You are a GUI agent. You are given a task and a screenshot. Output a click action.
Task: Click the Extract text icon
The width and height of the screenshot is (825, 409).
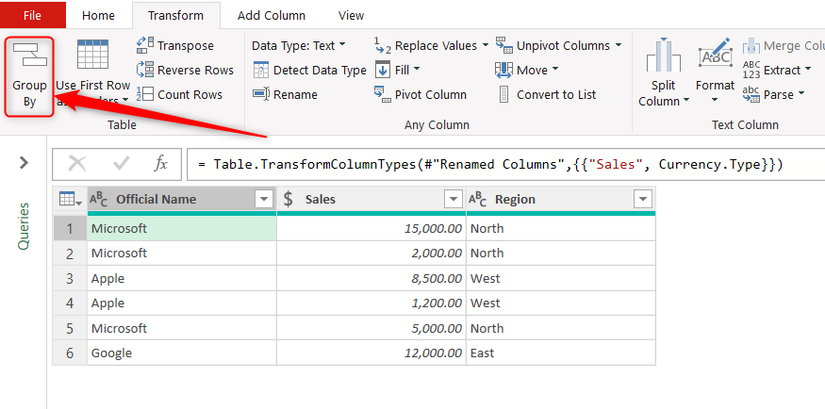(751, 70)
